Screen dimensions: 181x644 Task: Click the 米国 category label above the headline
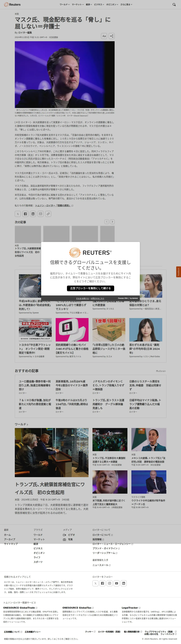[17, 14]
